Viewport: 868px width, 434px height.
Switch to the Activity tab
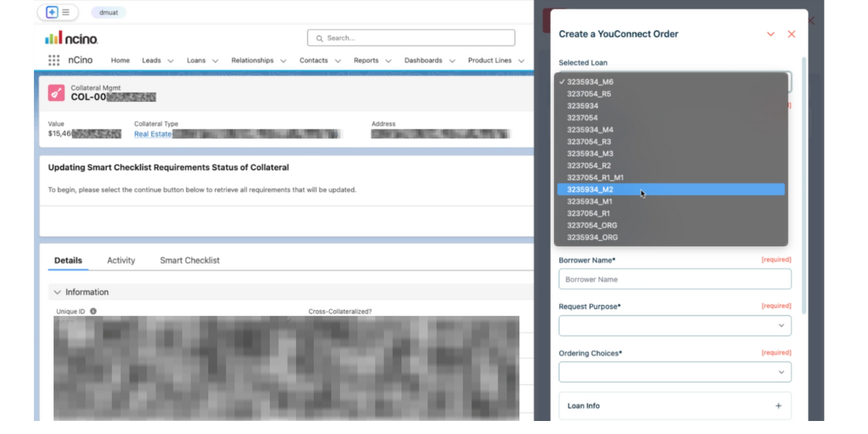(x=121, y=260)
